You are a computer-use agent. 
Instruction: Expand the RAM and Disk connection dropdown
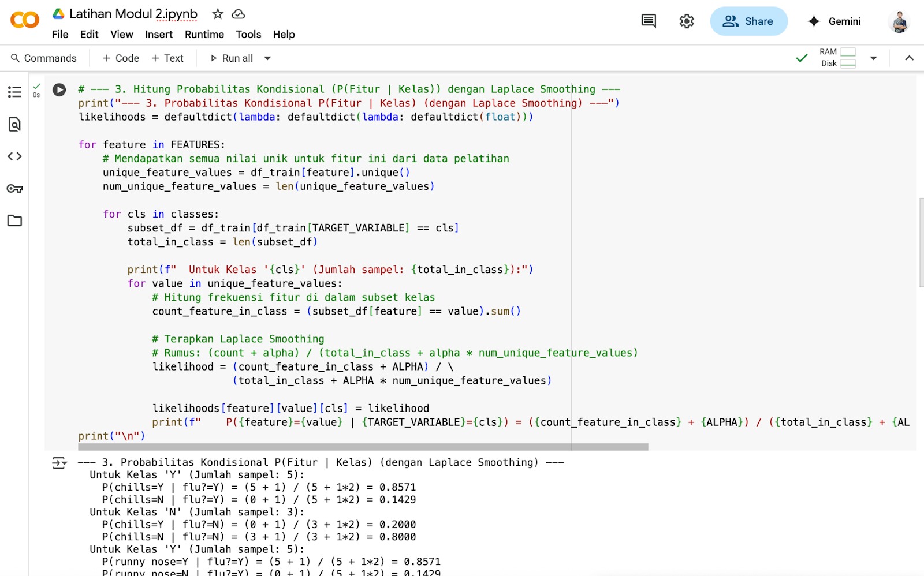pos(873,58)
